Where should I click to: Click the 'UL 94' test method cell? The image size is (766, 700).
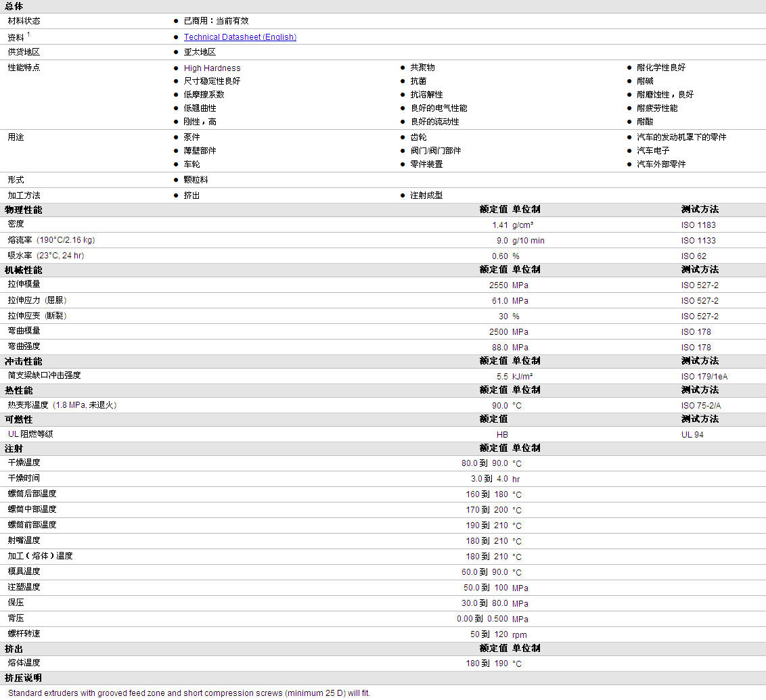692,434
